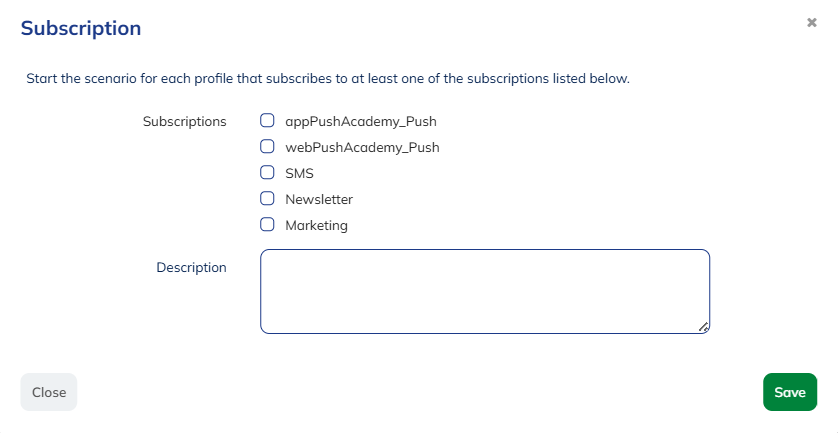Toggle the Marketing checkbox
This screenshot has width=838, height=433.
[267, 225]
